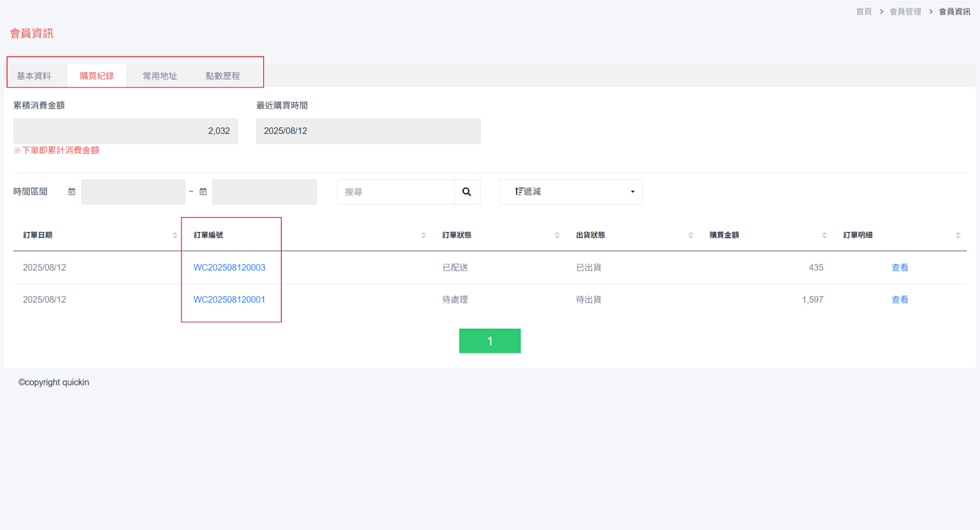Viewport: 980px width, 530px height.
Task: Click the 已配送 status cell
Action: (x=455, y=267)
